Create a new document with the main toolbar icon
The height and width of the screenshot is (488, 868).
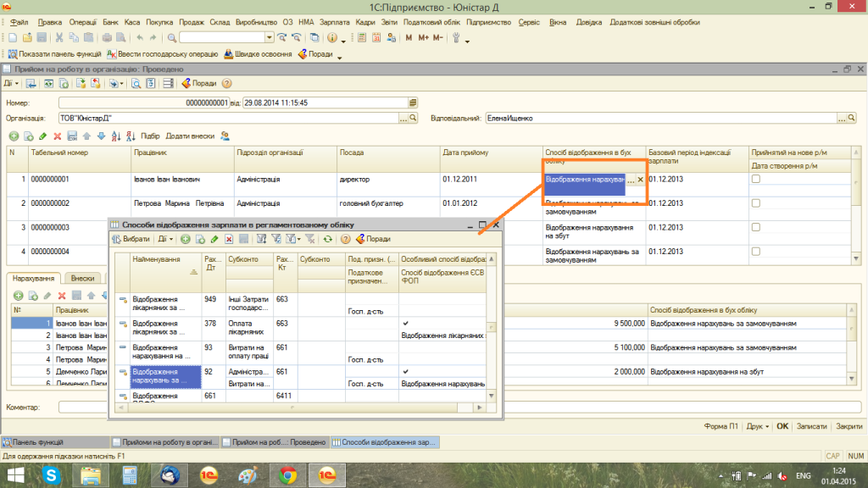(12, 37)
